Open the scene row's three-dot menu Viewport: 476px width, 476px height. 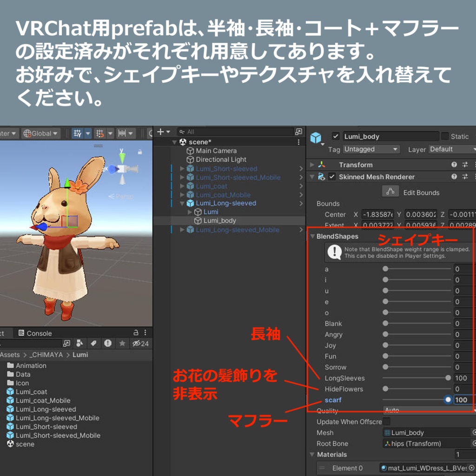(299, 142)
